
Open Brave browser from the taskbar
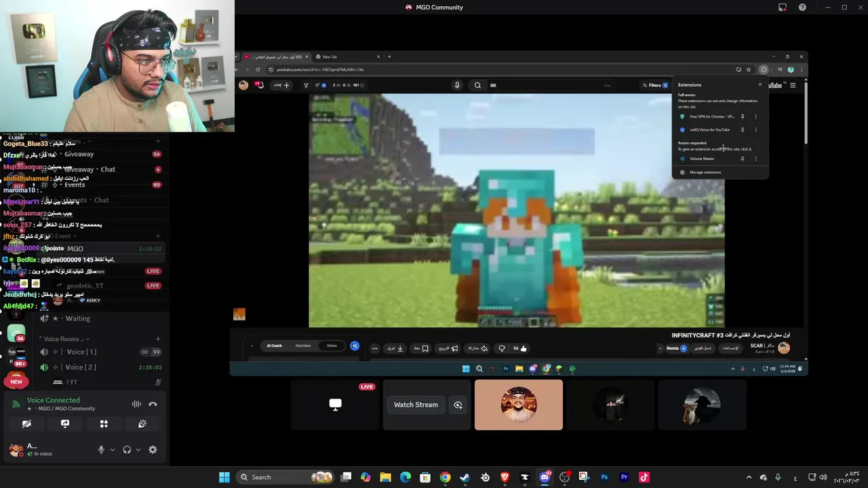coord(505,477)
